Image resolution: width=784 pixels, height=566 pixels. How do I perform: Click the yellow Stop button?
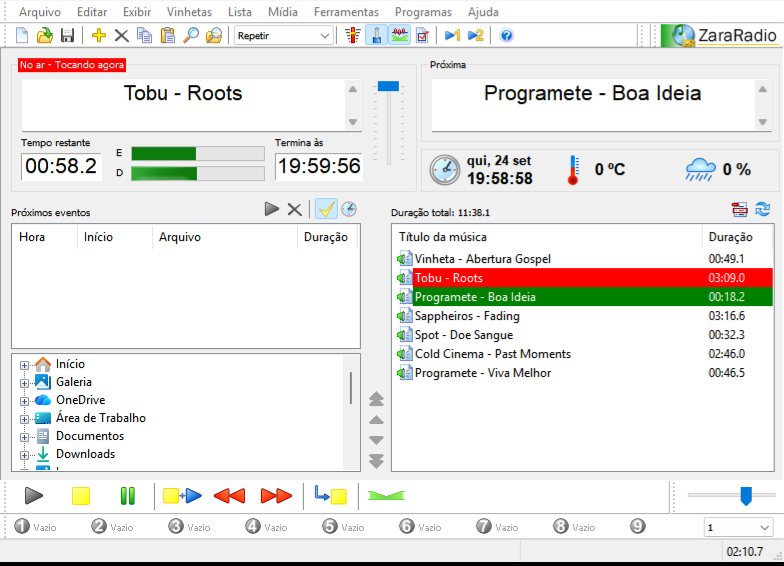click(80, 496)
